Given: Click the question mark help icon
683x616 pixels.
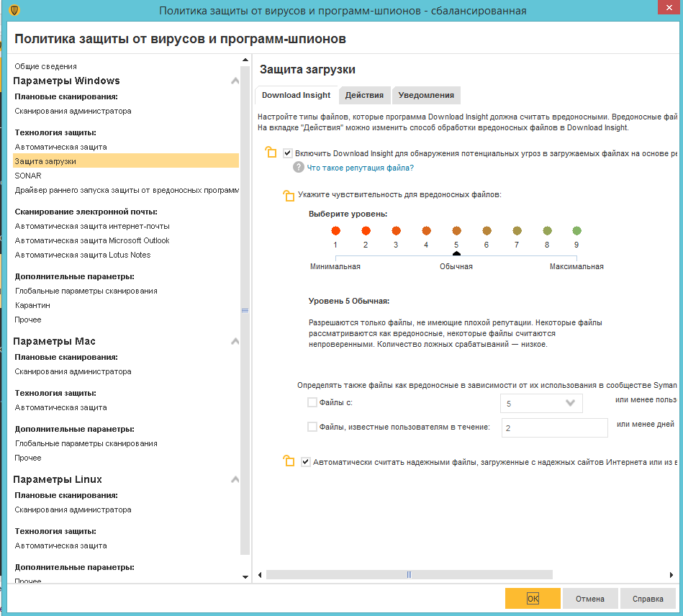Looking at the screenshot, I should [299, 167].
